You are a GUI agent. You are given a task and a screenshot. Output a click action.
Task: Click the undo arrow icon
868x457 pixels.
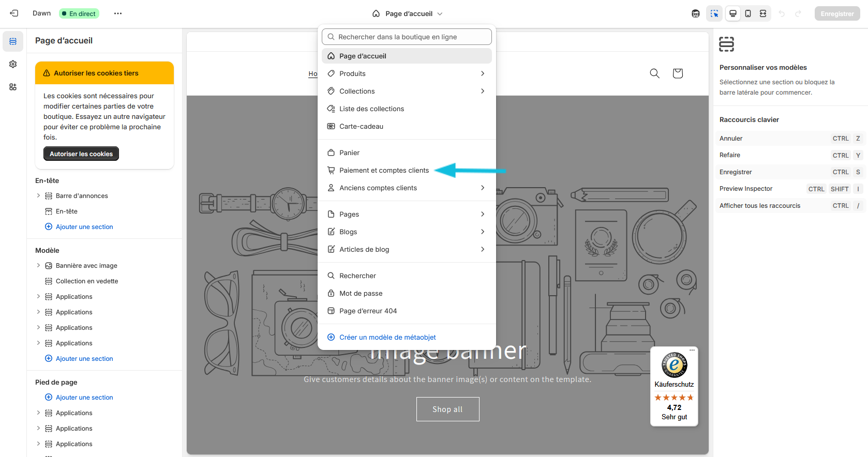point(782,13)
